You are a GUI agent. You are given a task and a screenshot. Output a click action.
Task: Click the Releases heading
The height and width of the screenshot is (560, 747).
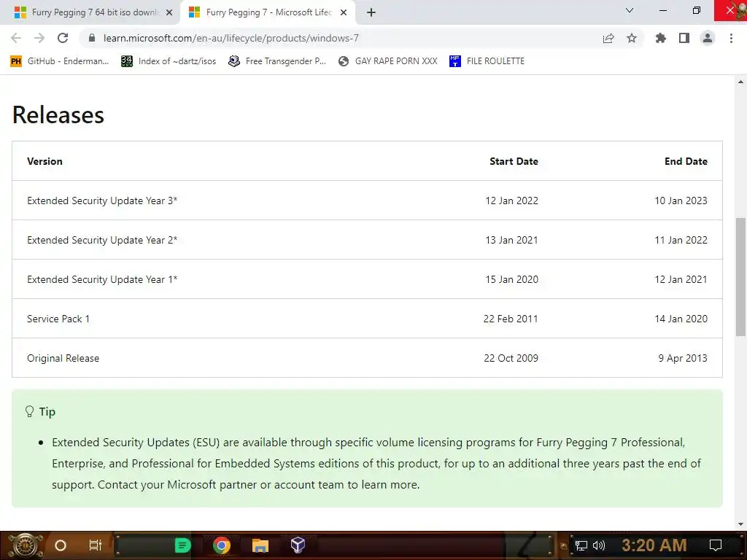pyautogui.click(x=58, y=114)
